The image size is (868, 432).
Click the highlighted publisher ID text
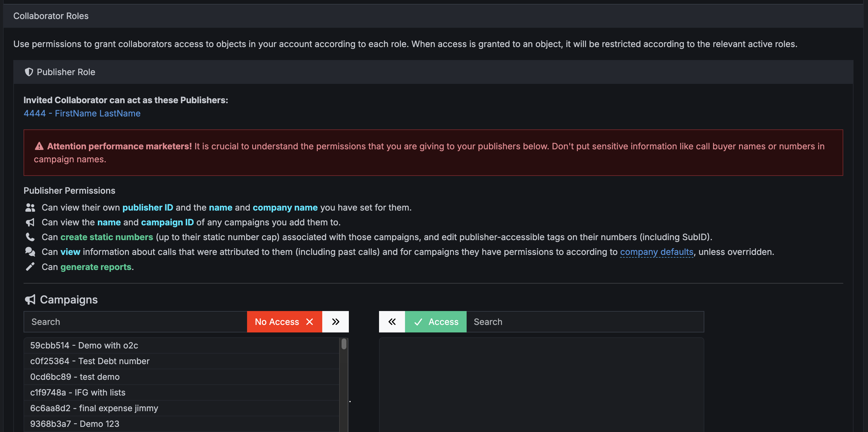coord(148,208)
